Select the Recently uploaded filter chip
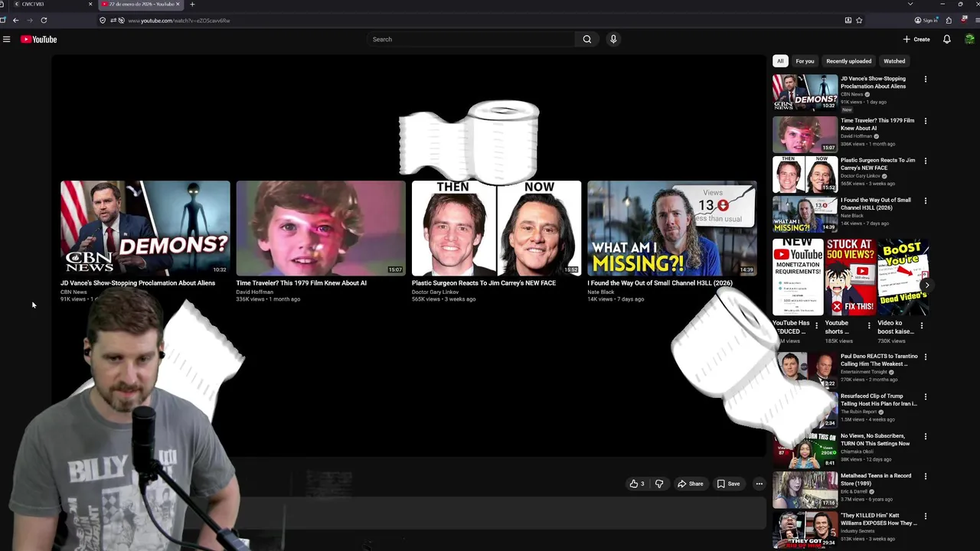Image resolution: width=980 pixels, height=551 pixels. point(848,61)
